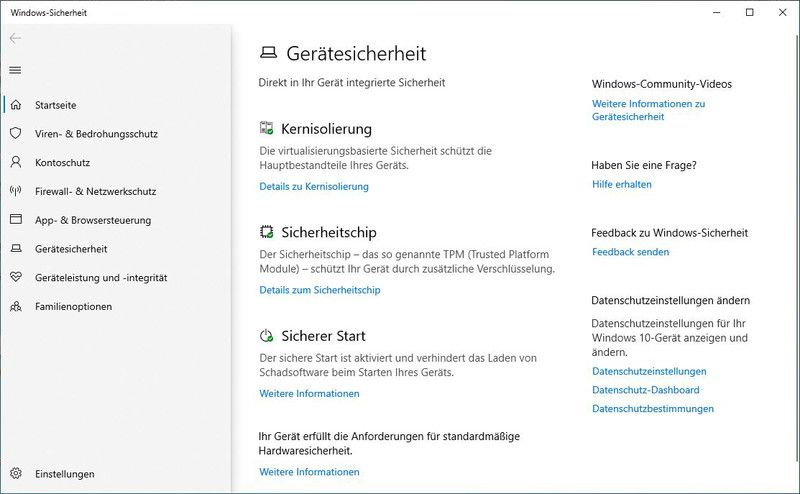Screen dimensions: 800x494
Task: Click the Feedback senden link
Action: [630, 252]
